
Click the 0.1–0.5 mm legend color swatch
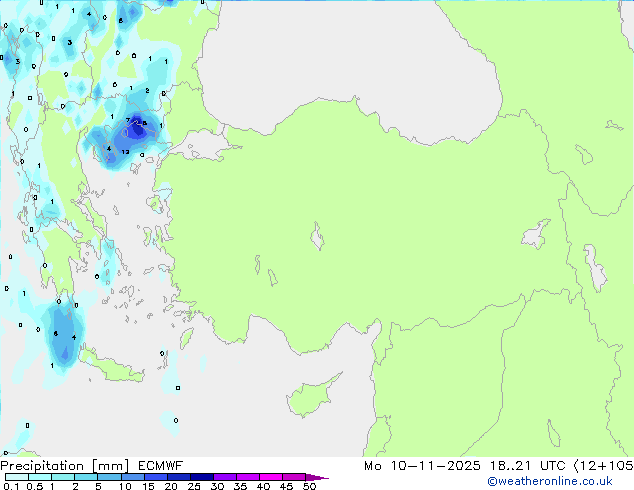(x=17, y=477)
